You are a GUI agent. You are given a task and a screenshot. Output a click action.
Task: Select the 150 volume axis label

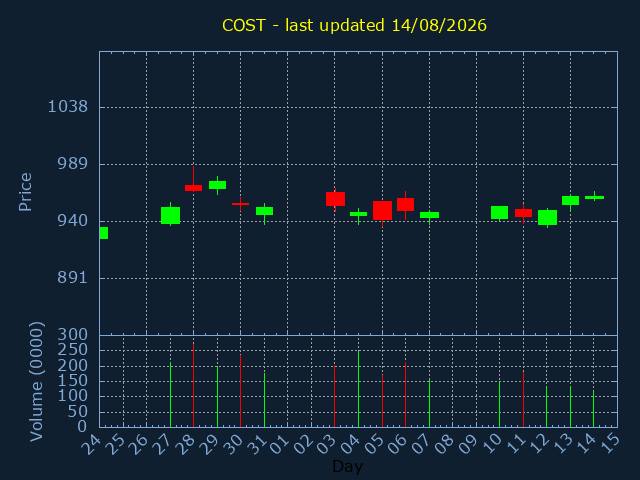click(x=72, y=381)
